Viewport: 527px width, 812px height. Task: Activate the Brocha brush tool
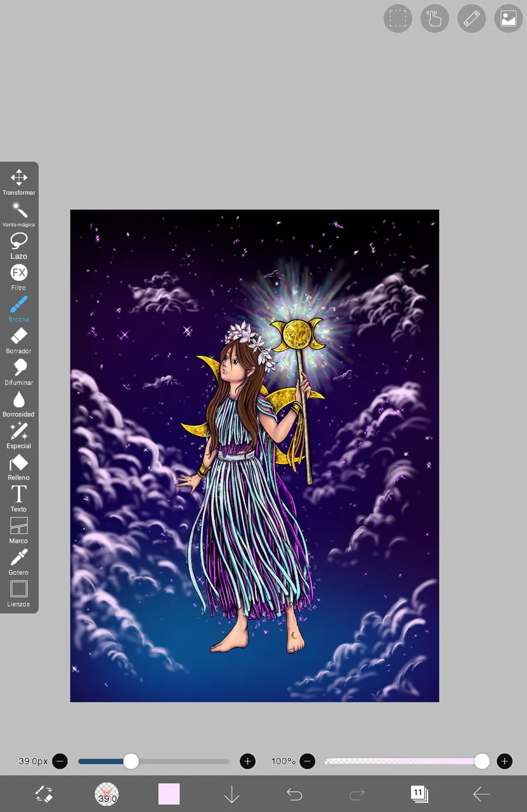click(18, 308)
